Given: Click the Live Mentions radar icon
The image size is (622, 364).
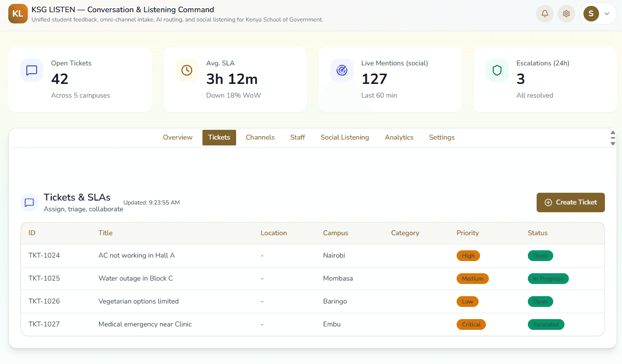Looking at the screenshot, I should coord(342,70).
